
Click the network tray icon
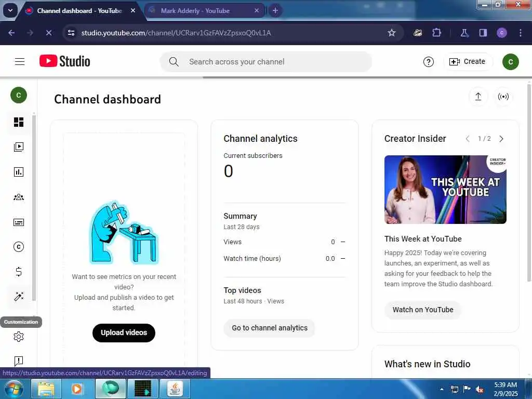(454, 389)
